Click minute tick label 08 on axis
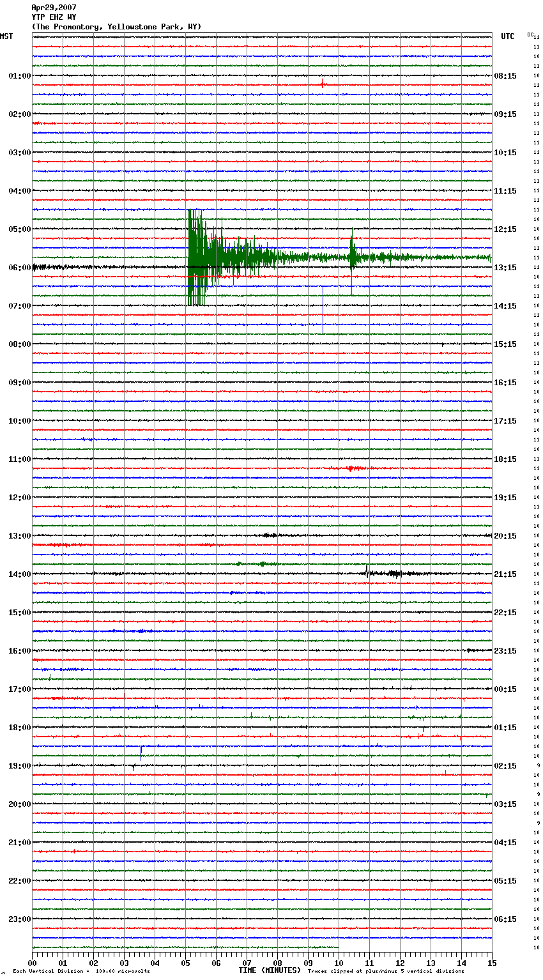543x980 pixels. pyautogui.click(x=277, y=963)
